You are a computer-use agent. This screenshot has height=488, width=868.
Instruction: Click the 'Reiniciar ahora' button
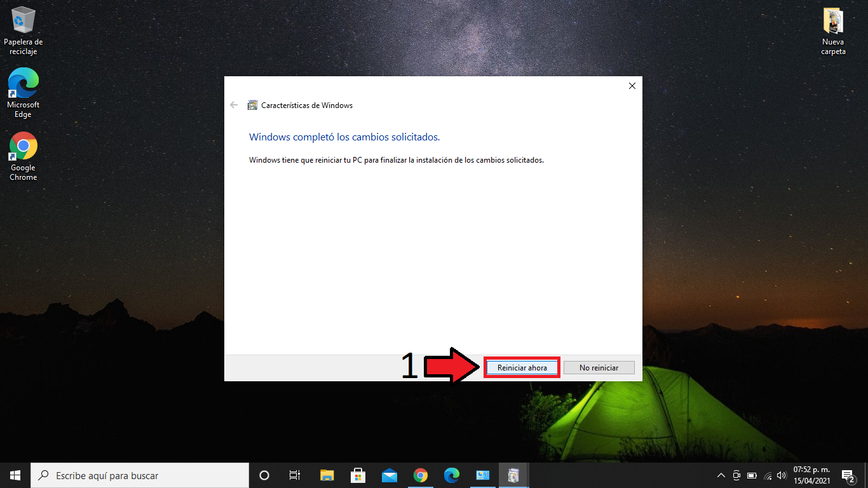[x=522, y=368]
